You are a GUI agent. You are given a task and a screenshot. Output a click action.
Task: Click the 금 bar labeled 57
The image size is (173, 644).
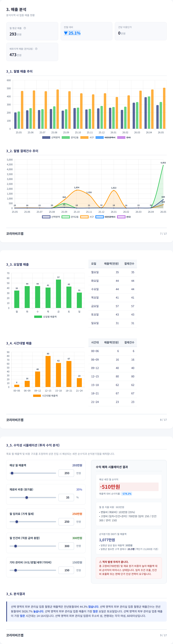tap(58, 294)
